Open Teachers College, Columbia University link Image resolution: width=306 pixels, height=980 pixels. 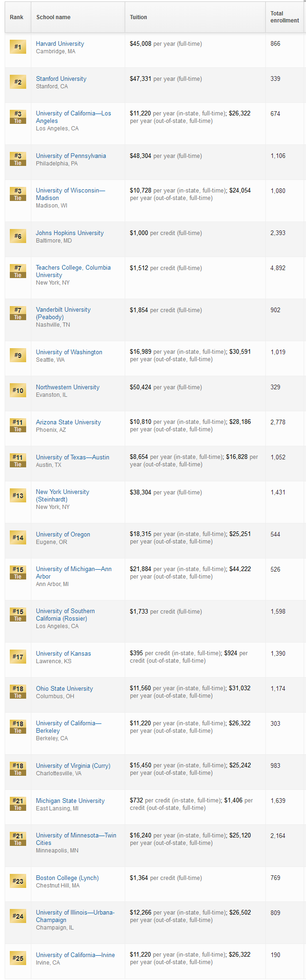coord(73,271)
